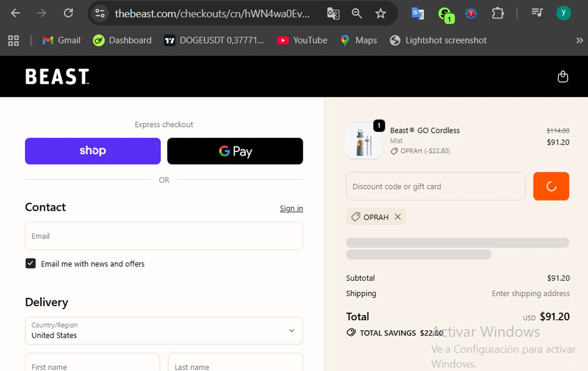
Task: Click the Beast GO Cordless product name
Action: (x=425, y=131)
